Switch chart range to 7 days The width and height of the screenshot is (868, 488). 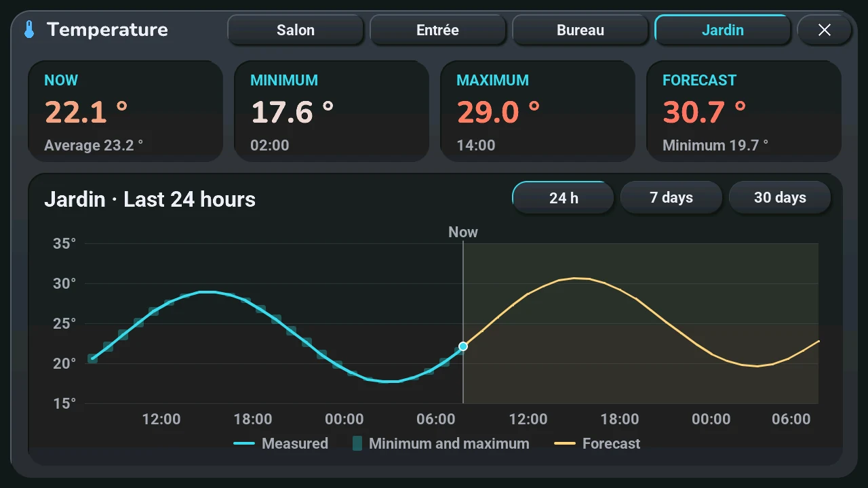coord(671,198)
